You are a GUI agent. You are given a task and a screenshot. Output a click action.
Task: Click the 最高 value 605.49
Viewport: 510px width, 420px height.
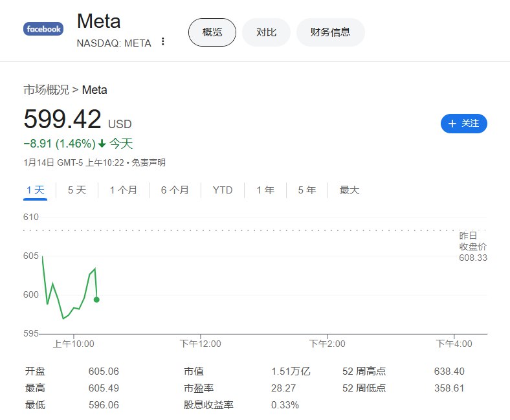click(104, 388)
